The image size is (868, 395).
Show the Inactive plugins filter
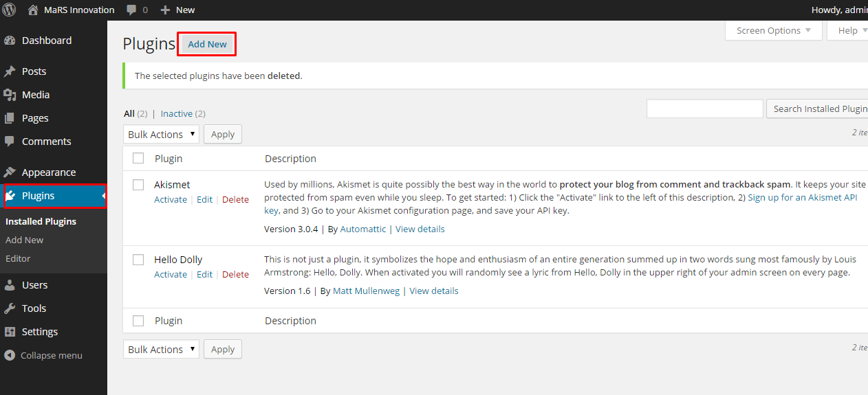coord(177,113)
